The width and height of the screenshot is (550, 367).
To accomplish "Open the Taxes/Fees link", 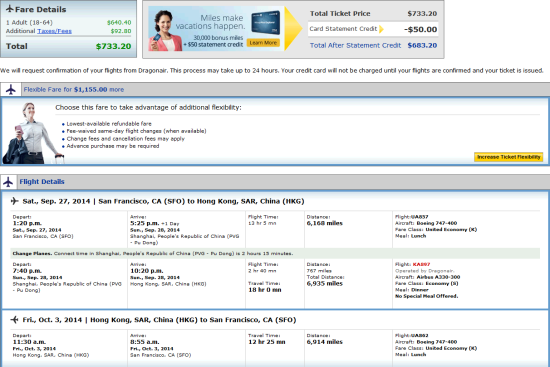I will (54, 31).
